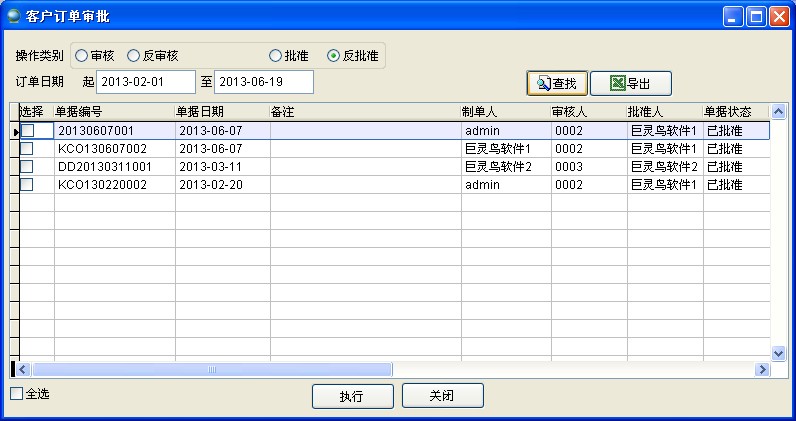The width and height of the screenshot is (796, 421).
Task: Click the 导出 Excel export button
Action: click(630, 83)
